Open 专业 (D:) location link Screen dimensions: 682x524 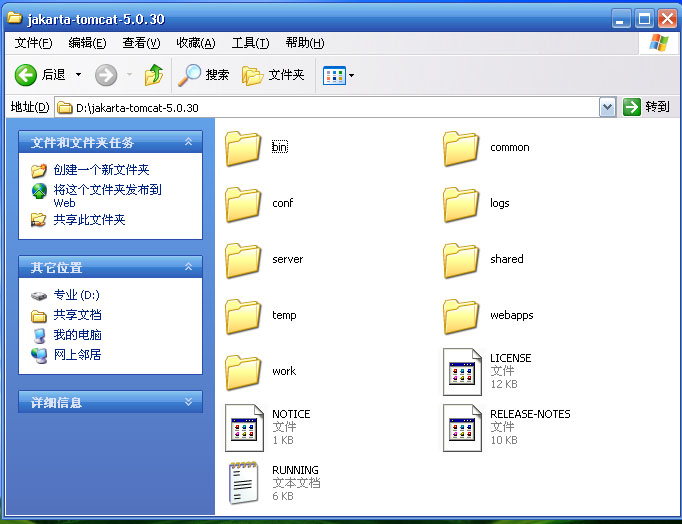tap(77, 295)
